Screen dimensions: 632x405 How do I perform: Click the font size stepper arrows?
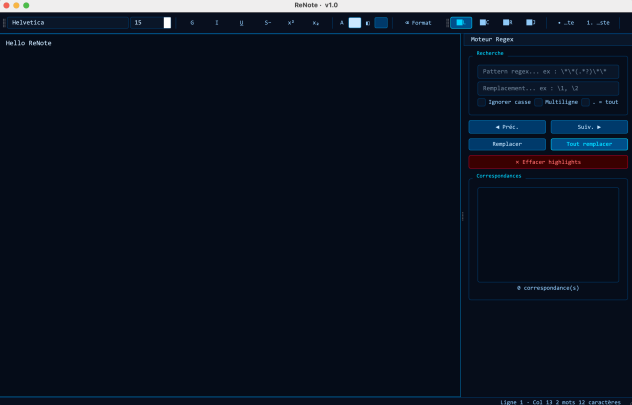click(x=167, y=22)
